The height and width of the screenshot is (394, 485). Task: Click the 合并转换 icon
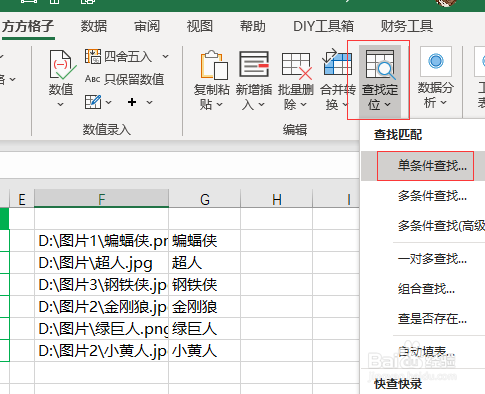pos(337,62)
